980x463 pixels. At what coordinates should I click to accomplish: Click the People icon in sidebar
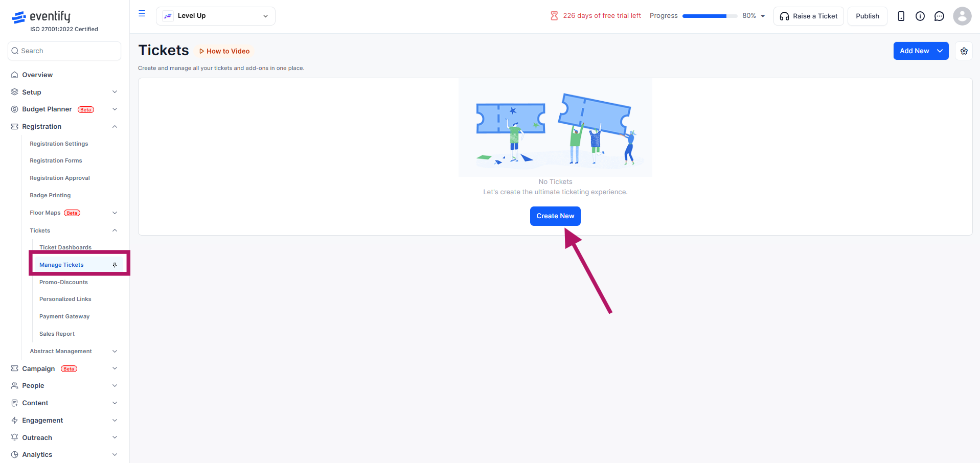15,386
